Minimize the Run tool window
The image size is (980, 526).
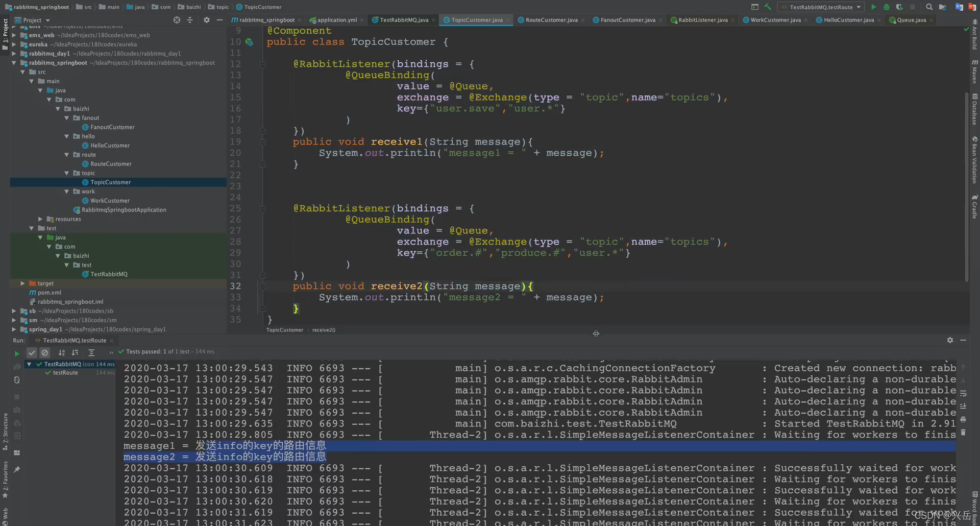[963, 340]
